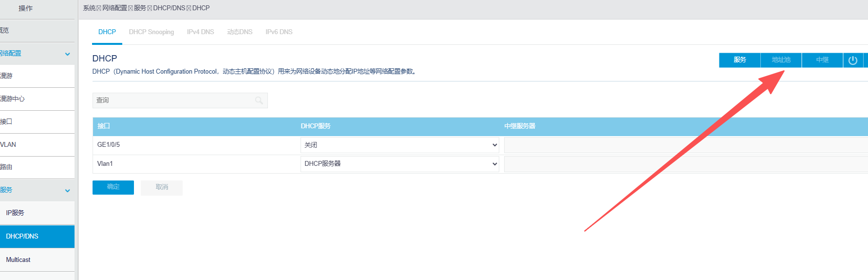Screen dimensions: 868x280
Task: Open the 地址池 address pool view
Action: click(x=781, y=60)
